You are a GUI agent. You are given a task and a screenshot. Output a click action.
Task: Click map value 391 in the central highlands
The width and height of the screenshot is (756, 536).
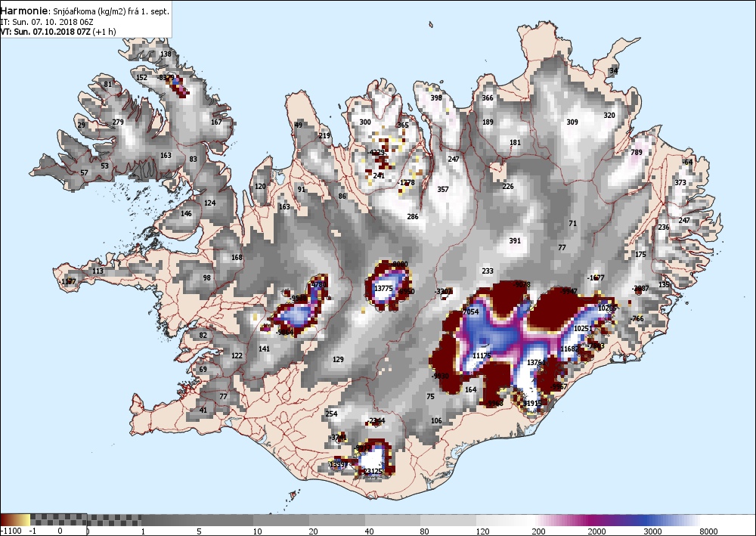[515, 240]
